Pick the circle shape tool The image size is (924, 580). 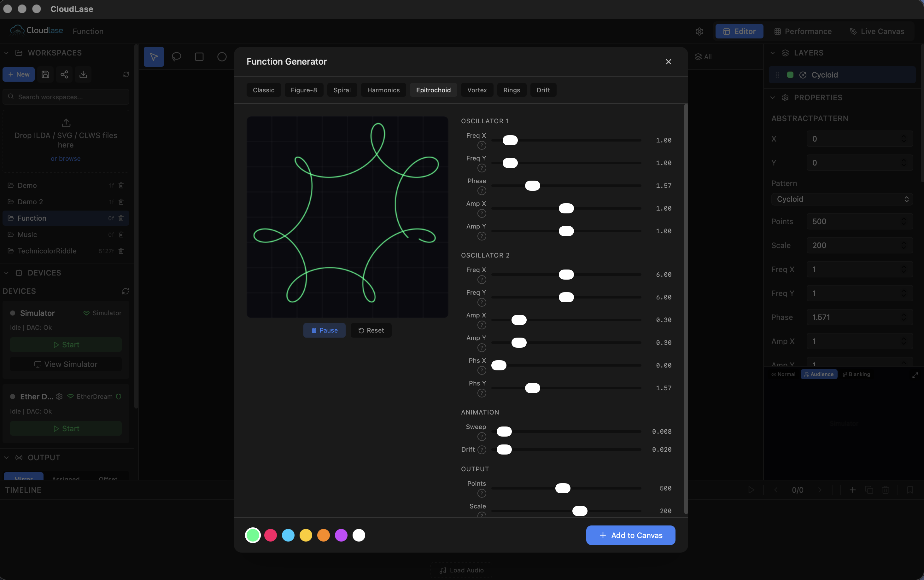[222, 56]
